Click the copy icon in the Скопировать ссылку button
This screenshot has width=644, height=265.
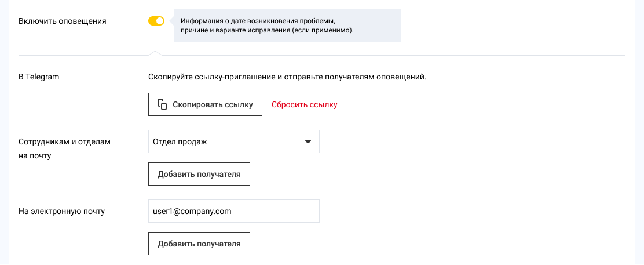[x=162, y=105]
